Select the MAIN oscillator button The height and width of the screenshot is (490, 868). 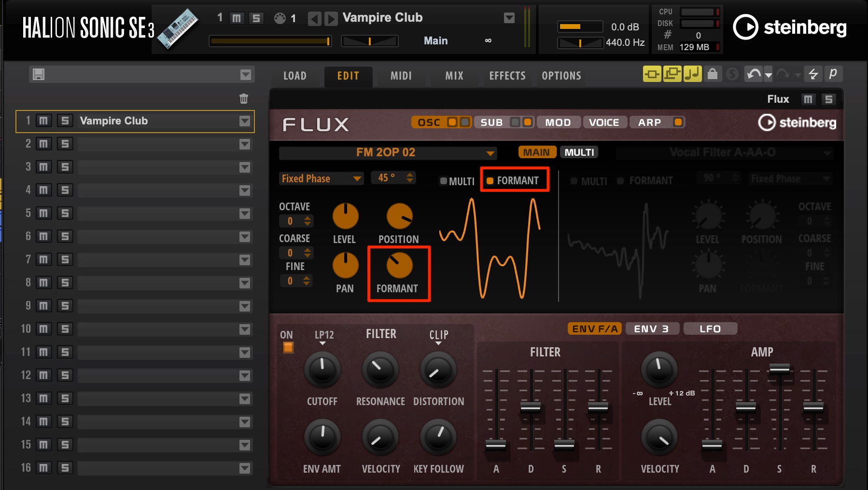click(x=537, y=152)
